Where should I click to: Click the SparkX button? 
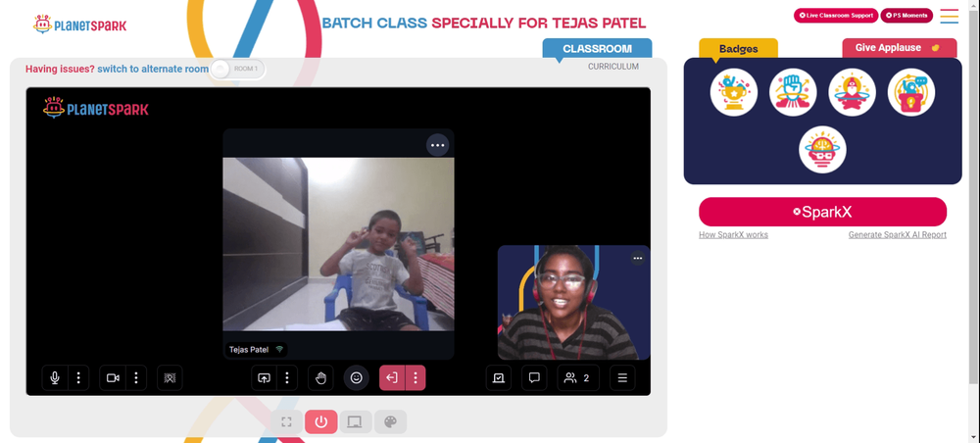point(822,212)
